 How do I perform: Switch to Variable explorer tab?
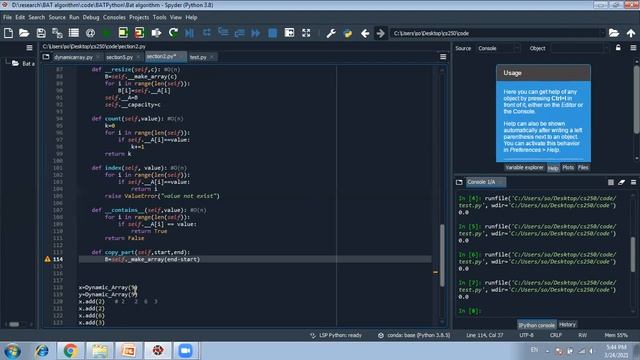pos(524,167)
